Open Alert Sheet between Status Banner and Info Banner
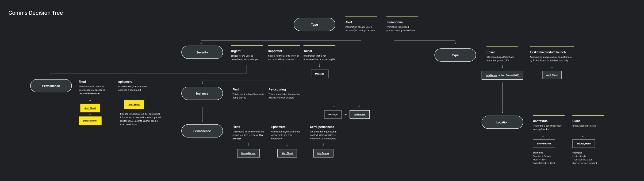Viewport: 644px width, 181px height. pos(287,153)
